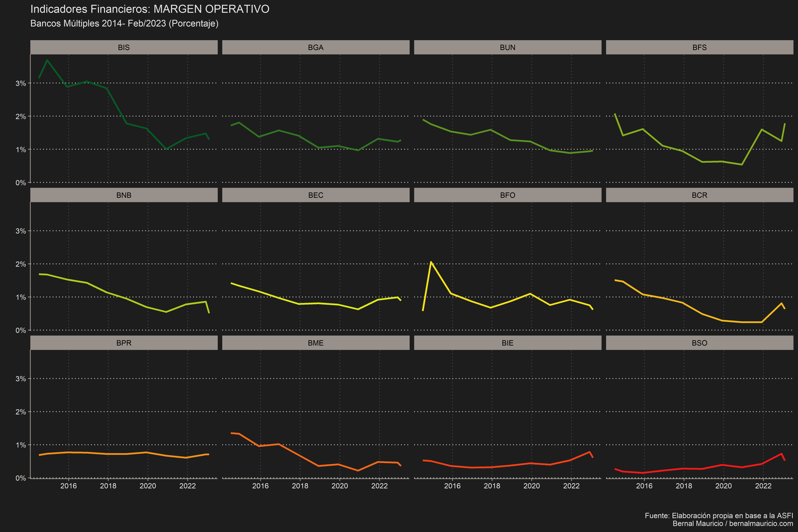Click the 1% y-axis label in BPR row
This screenshot has width=798, height=532.
21,445
